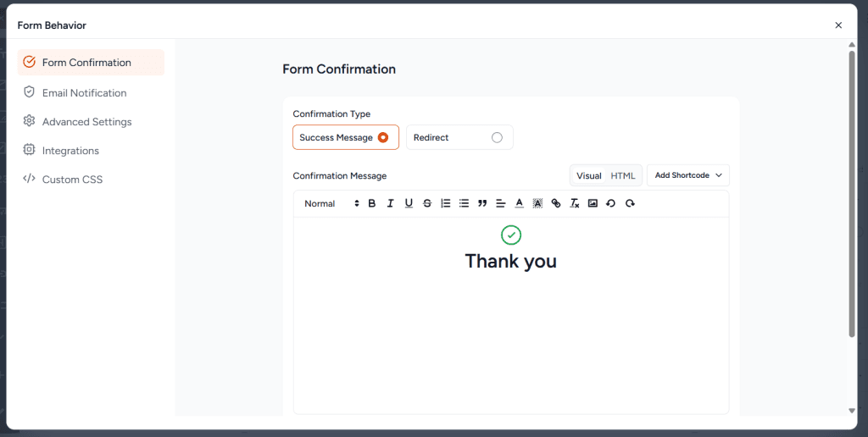The image size is (868, 437).
Task: Go to Advanced Settings section
Action: tap(86, 122)
